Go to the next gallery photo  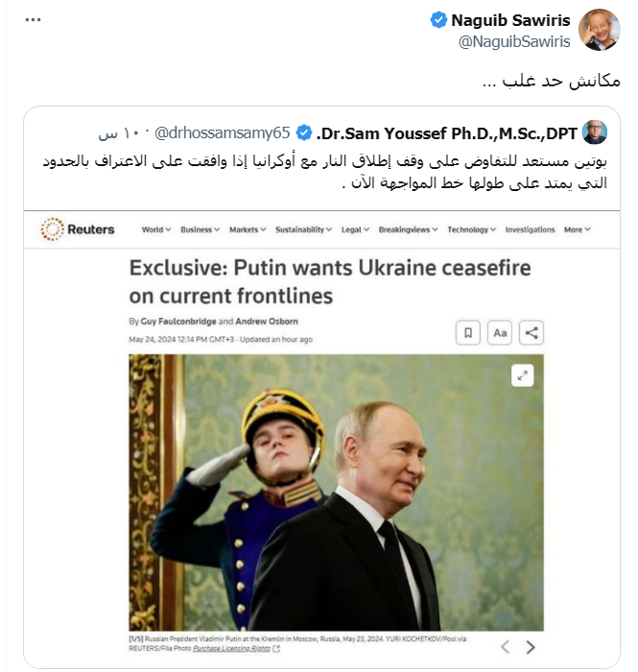[532, 647]
